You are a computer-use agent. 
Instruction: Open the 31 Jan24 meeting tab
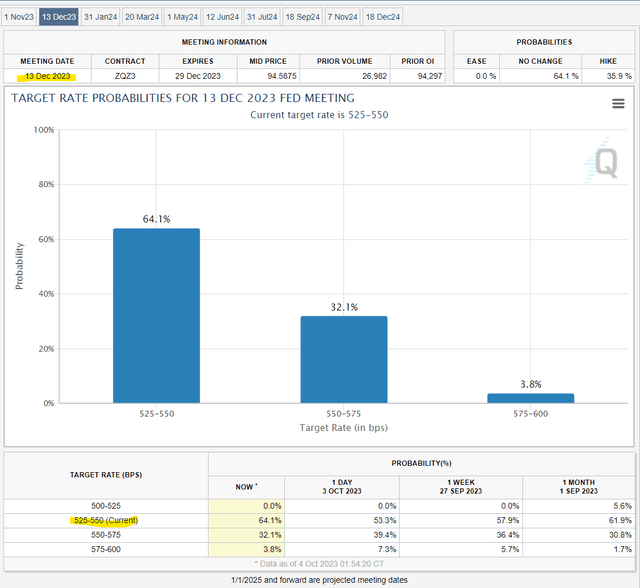[x=100, y=17]
